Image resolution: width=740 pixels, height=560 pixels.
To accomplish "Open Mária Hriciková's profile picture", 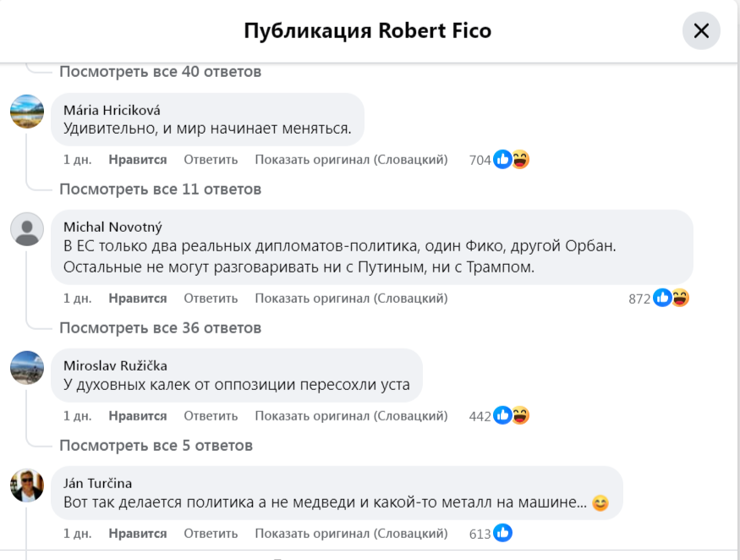I will pos(27,111).
